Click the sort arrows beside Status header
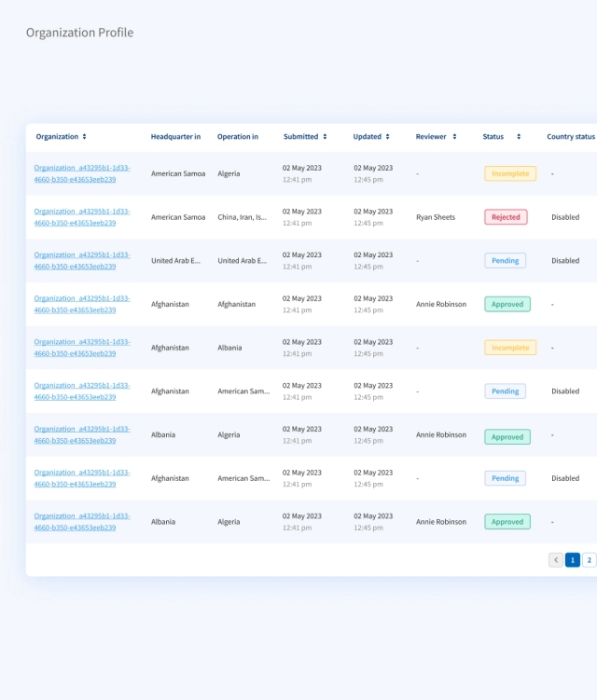Viewport: 597px width, 700px height. (x=519, y=137)
